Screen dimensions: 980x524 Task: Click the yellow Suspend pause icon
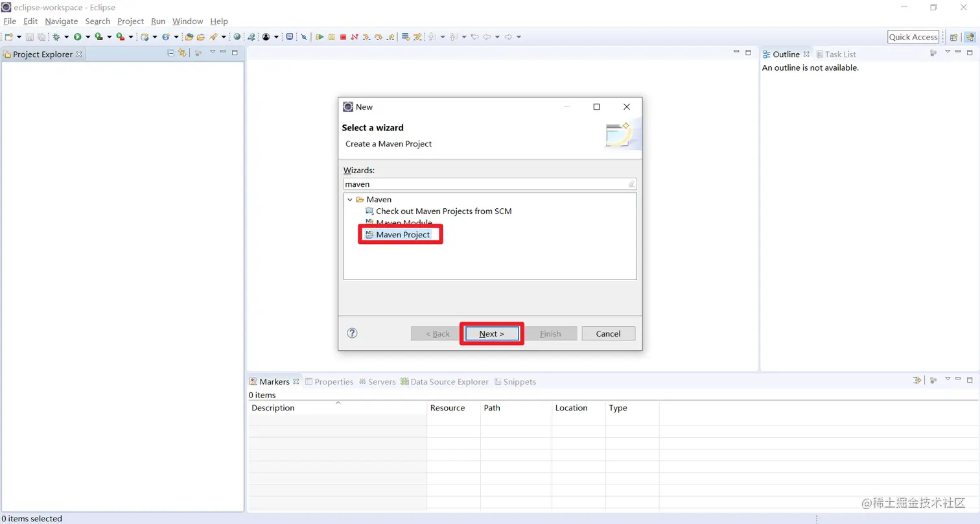coord(331,37)
